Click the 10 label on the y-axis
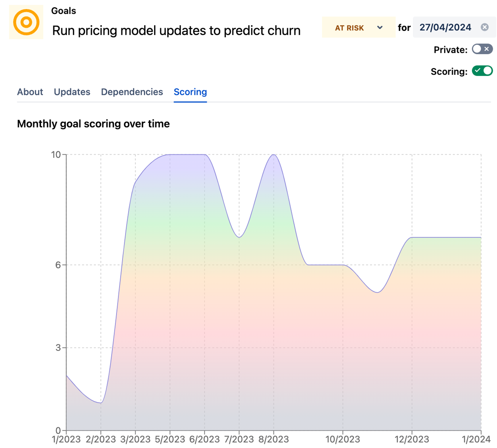This screenshot has width=497, height=448. click(56, 155)
